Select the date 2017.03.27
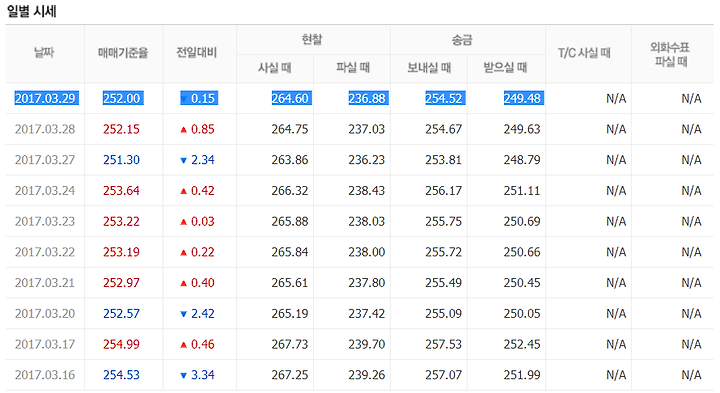The height and width of the screenshot is (393, 720). click(45, 160)
